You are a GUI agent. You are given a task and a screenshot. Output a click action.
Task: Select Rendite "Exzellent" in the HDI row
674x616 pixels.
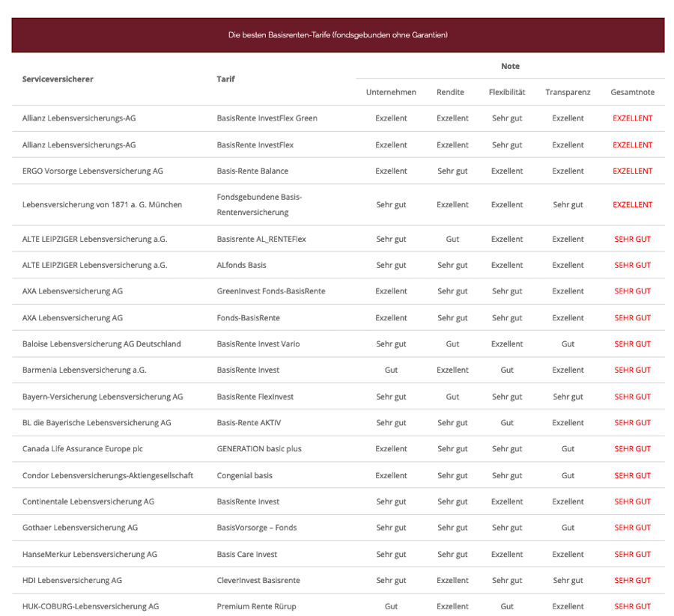coord(452,580)
